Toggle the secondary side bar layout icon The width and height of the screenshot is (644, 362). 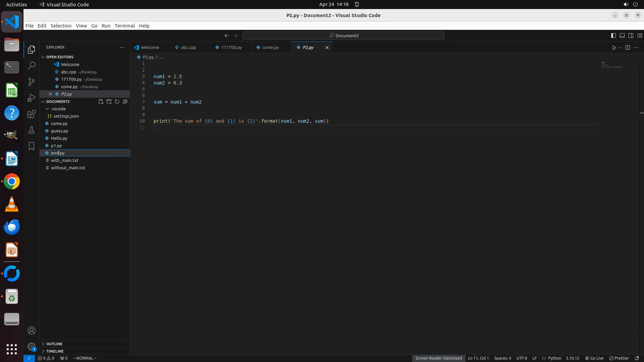(631, 36)
